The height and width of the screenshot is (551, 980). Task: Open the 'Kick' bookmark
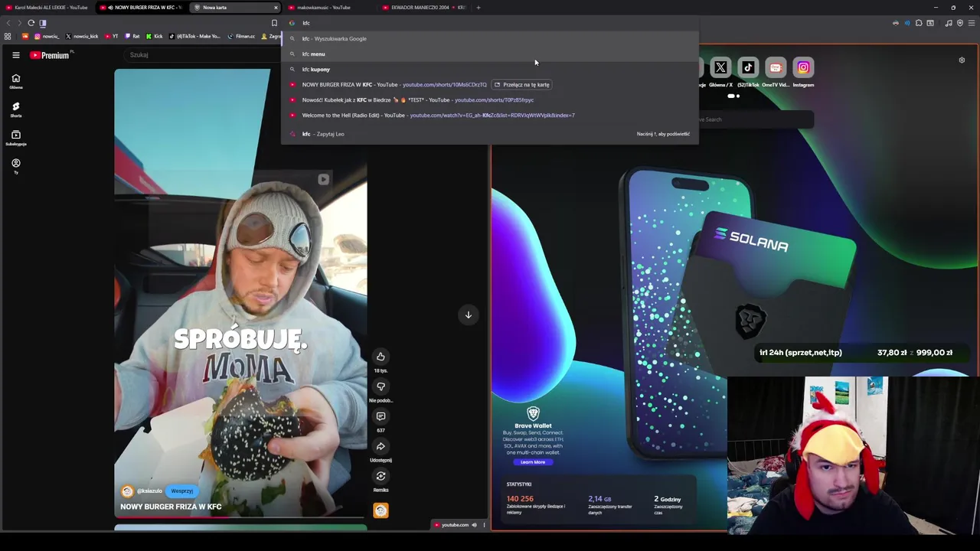pyautogui.click(x=155, y=36)
